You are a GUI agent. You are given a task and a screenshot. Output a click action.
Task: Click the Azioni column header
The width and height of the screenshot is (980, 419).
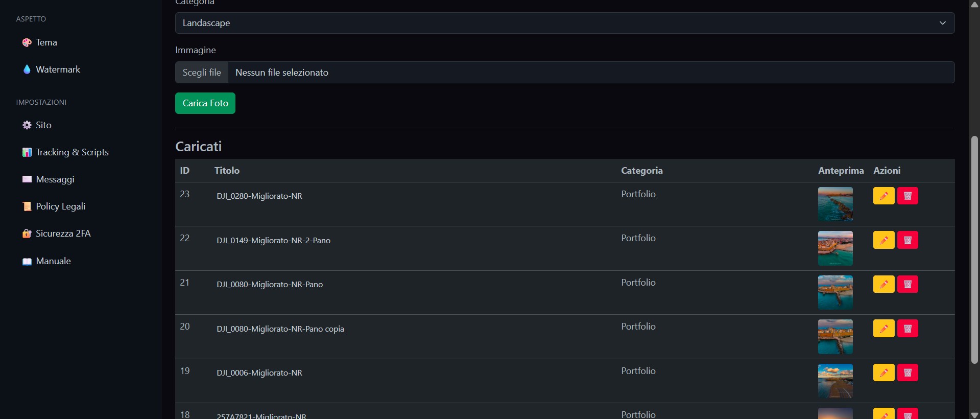click(x=887, y=171)
